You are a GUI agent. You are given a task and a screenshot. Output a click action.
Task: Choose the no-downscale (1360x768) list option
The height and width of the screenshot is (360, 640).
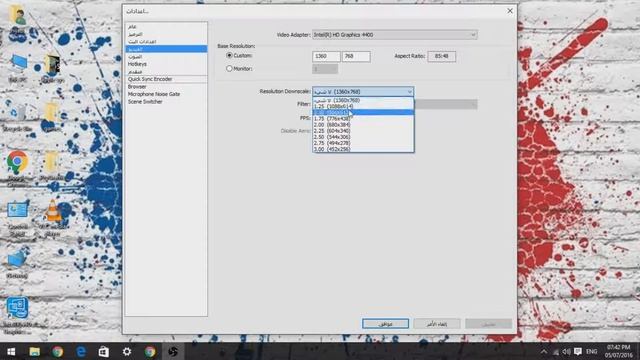point(363,100)
